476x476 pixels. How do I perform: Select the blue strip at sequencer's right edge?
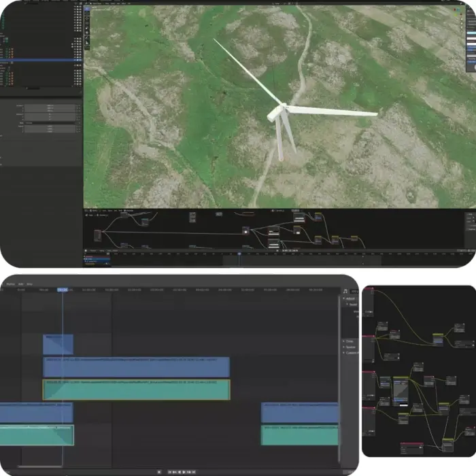(300, 413)
